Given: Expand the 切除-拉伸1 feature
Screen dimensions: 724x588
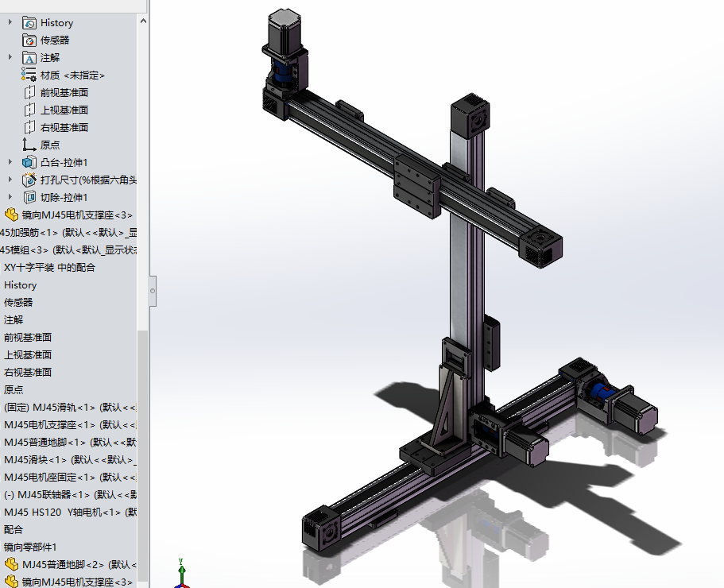Looking at the screenshot, I should [10, 197].
